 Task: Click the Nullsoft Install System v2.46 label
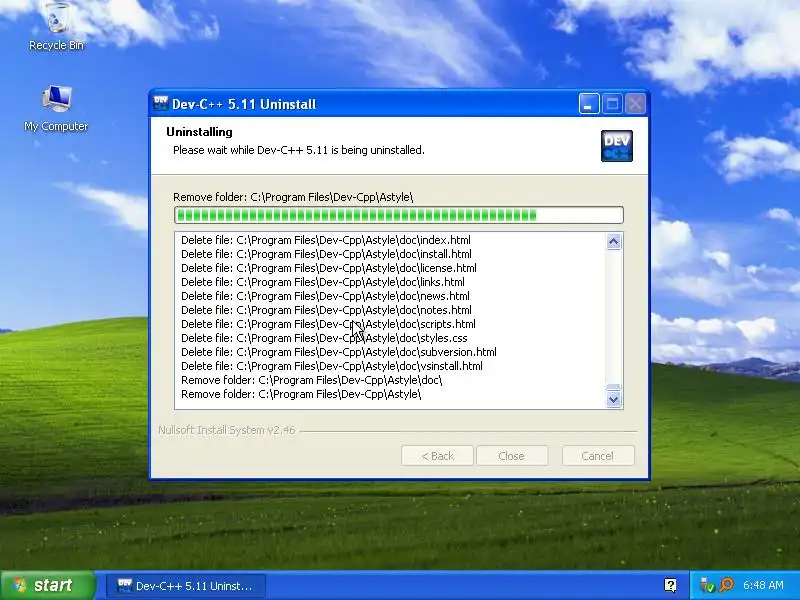(227, 430)
